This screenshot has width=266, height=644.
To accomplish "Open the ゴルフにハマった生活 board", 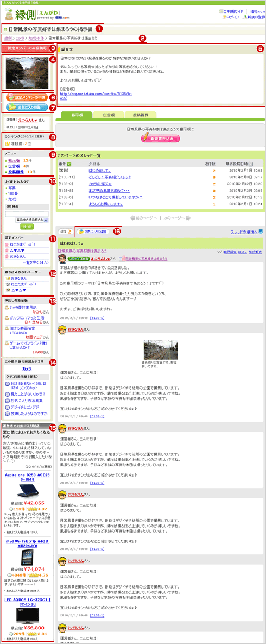I will [x=26, y=317].
